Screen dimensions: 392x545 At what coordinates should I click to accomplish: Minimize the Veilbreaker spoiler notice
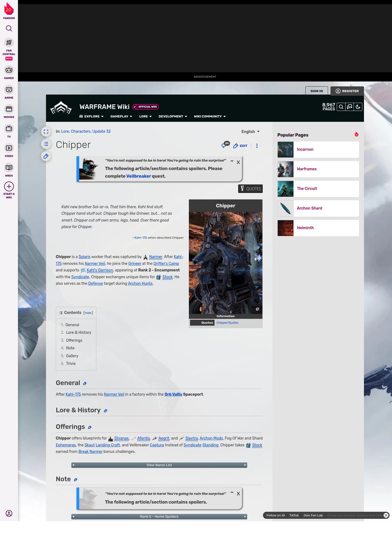pyautogui.click(x=232, y=161)
